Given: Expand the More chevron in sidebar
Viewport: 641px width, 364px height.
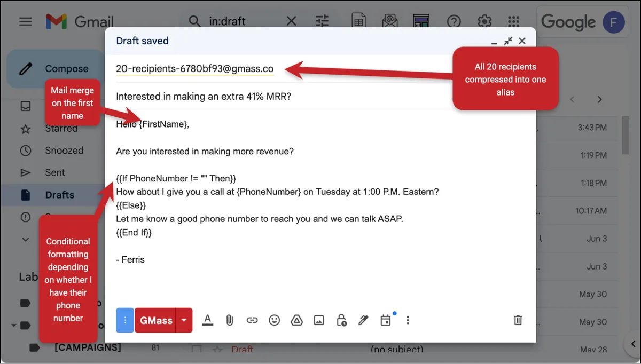Looking at the screenshot, I should (x=26, y=240).
